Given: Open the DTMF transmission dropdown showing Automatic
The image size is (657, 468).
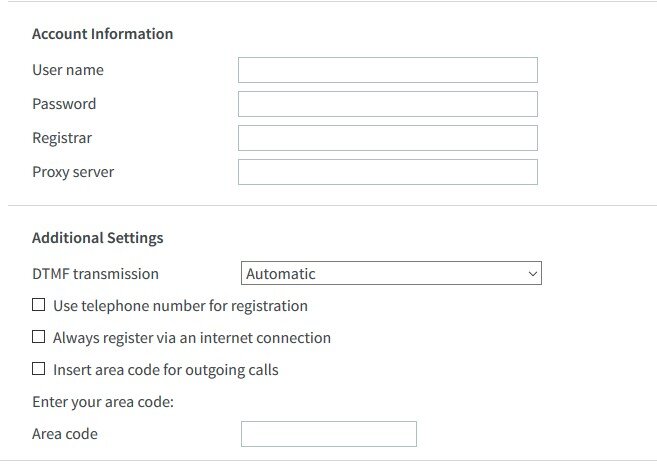Looking at the screenshot, I should tap(391, 273).
